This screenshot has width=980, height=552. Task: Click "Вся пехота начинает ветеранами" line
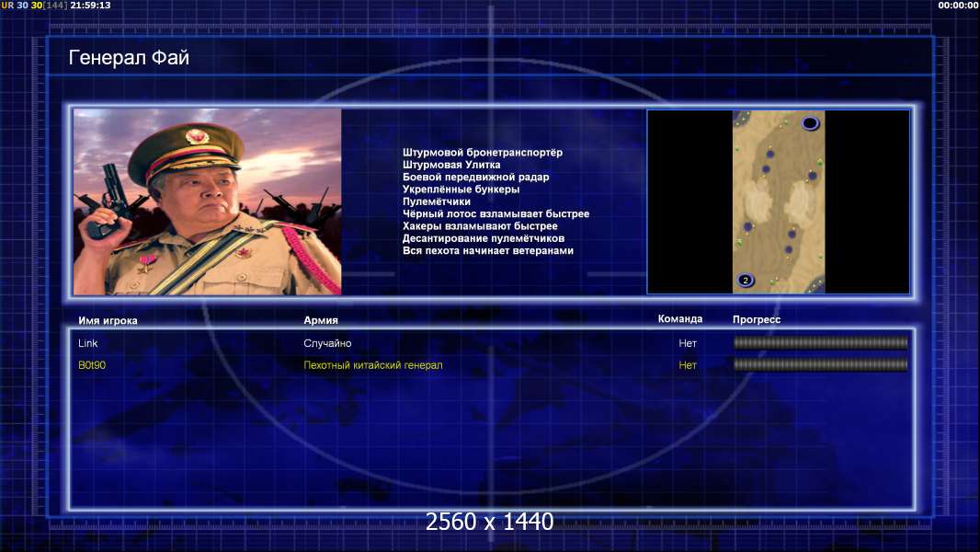tap(487, 250)
